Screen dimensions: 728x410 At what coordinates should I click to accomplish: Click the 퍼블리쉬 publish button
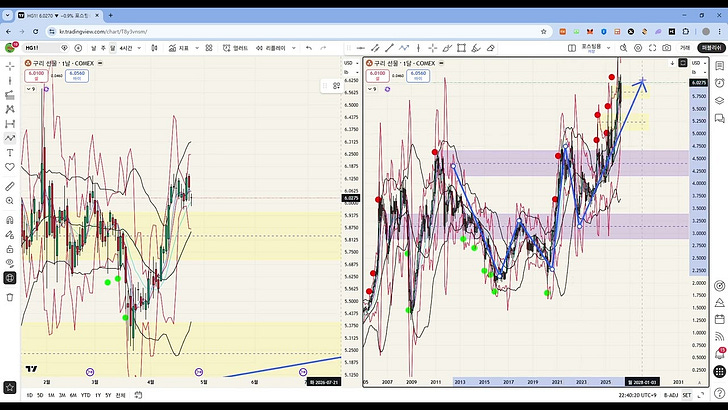click(x=711, y=47)
